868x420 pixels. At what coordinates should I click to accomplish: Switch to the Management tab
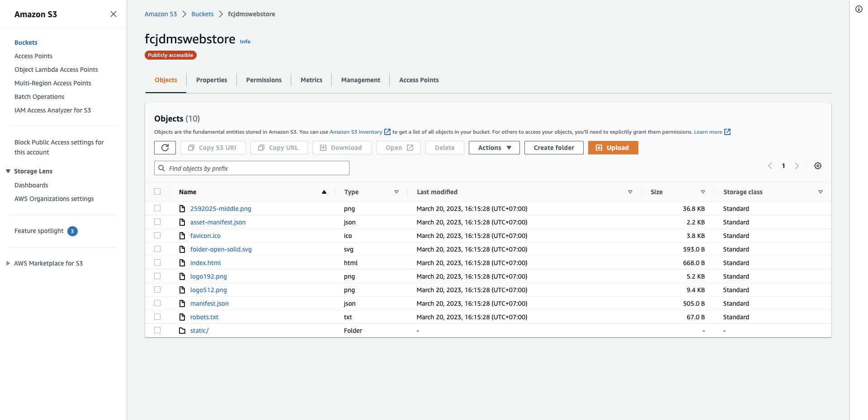click(x=361, y=80)
